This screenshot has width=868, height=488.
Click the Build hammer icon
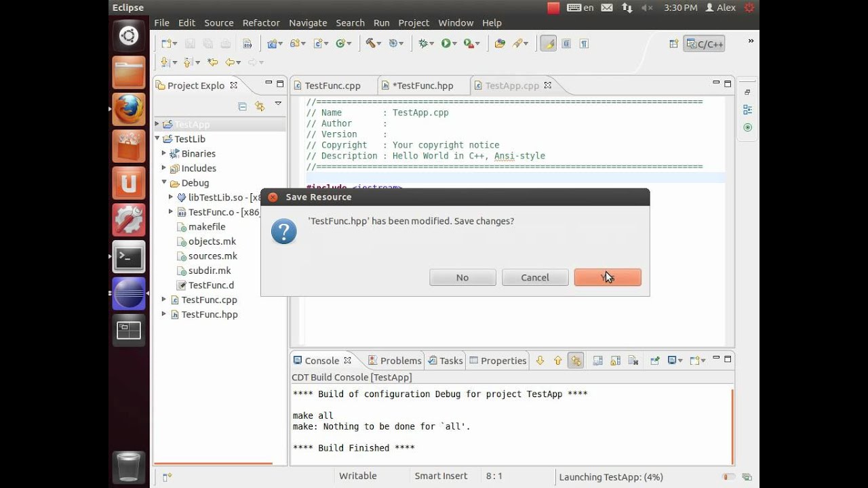point(370,43)
